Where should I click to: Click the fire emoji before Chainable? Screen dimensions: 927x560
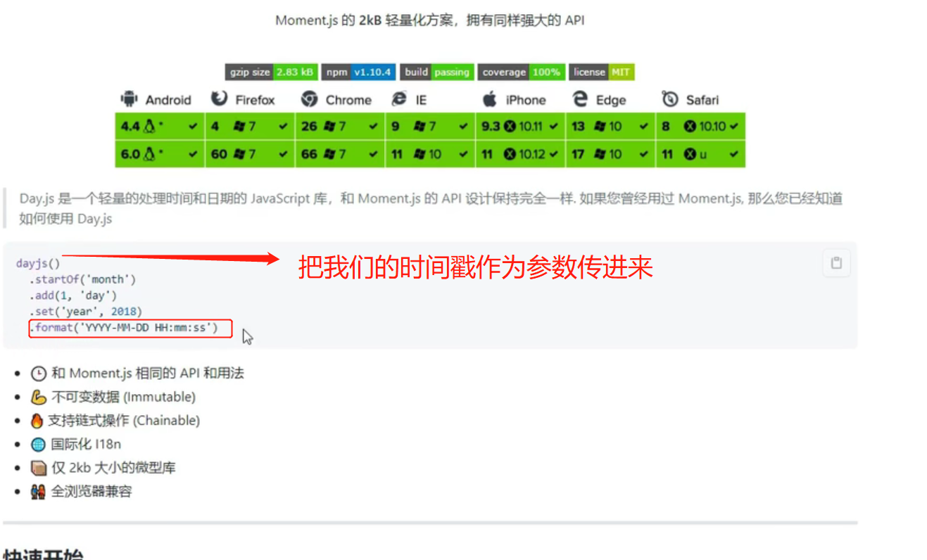(x=37, y=421)
